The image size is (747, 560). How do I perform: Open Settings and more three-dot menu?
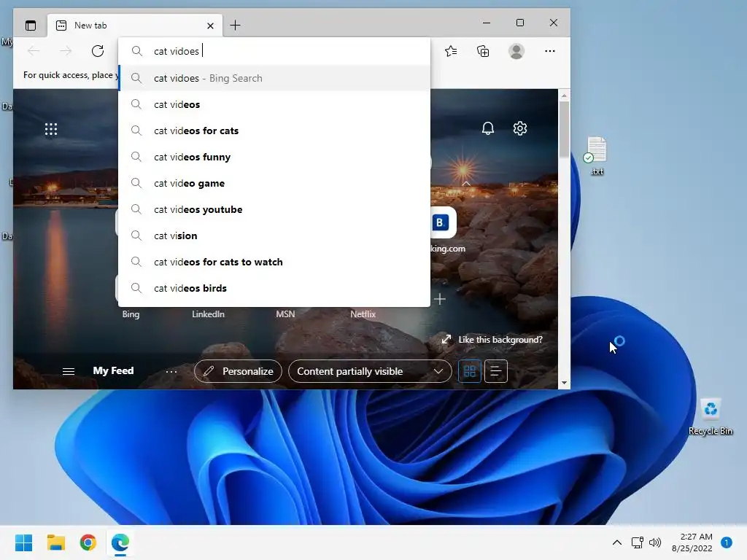coord(550,51)
